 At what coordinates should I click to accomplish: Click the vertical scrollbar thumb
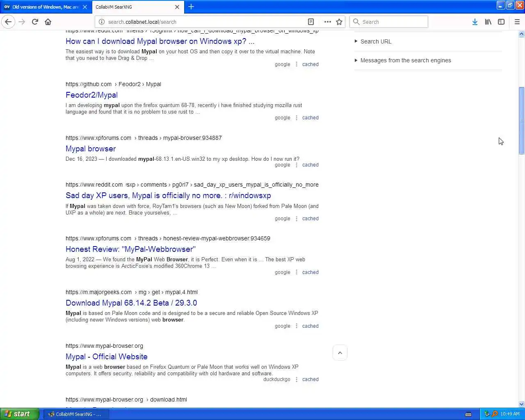click(522, 121)
